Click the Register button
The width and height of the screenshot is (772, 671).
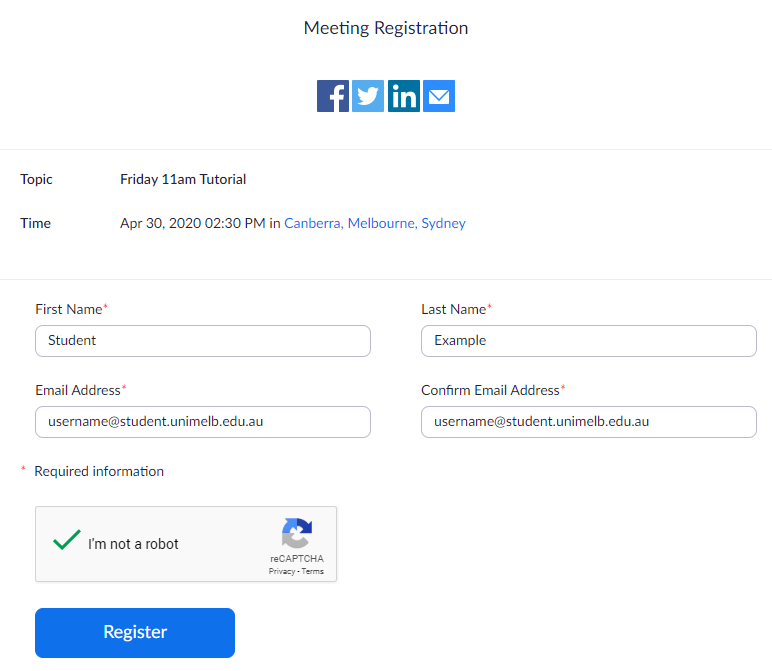point(135,633)
